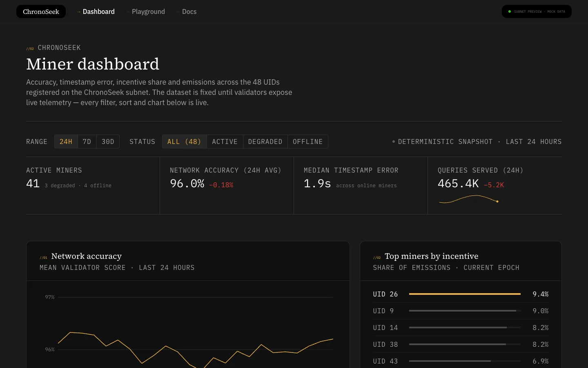The height and width of the screenshot is (368, 588).
Task: Filter miners by DEGRADED status
Action: point(265,141)
